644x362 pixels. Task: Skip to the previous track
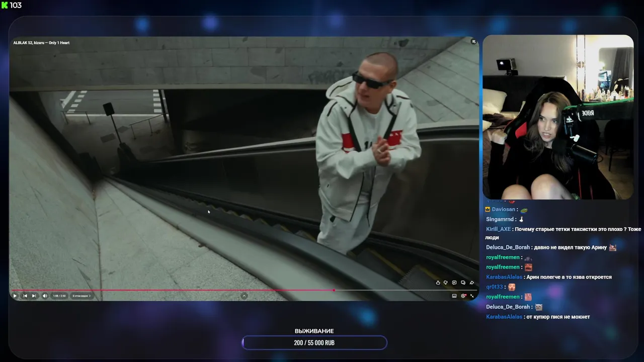tap(25, 296)
